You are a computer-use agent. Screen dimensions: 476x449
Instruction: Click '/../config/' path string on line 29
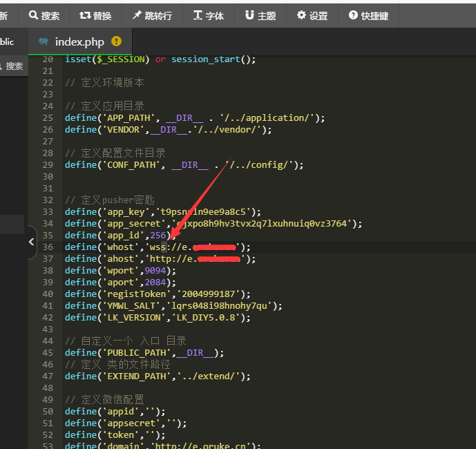260,165
